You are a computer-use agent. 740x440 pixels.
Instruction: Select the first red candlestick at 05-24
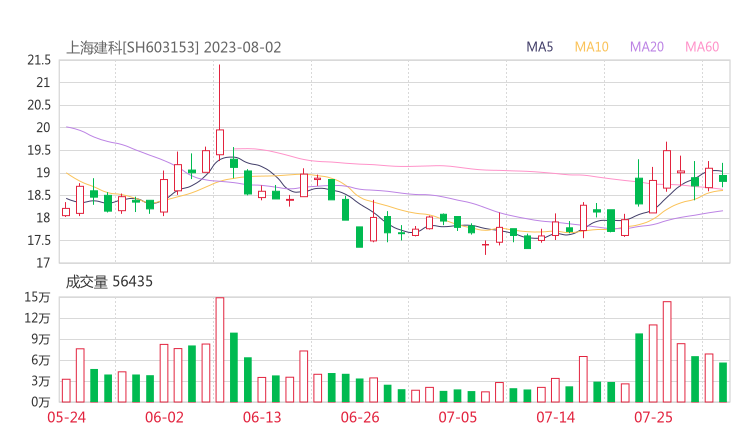pos(66,212)
